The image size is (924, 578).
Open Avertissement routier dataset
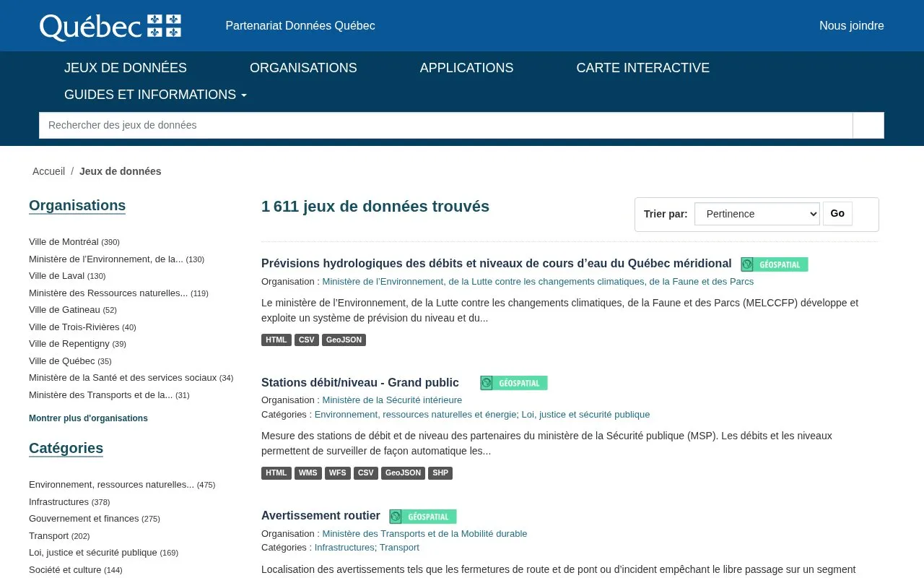click(321, 516)
